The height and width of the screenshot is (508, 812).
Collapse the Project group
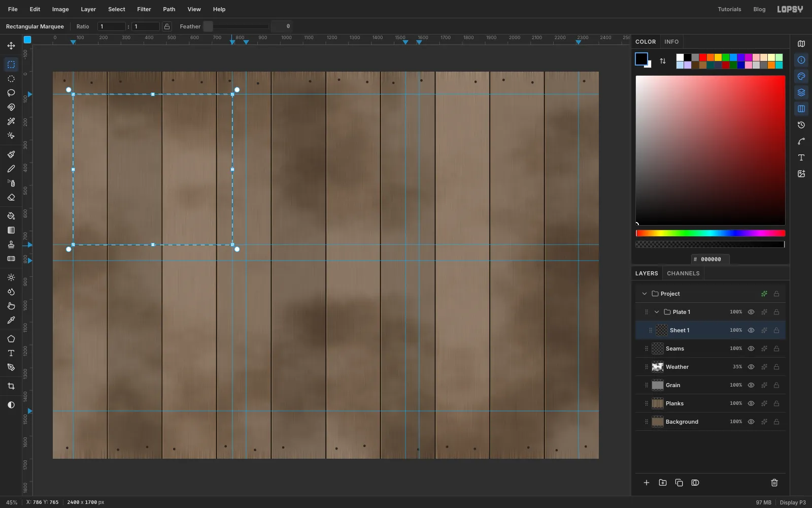[x=645, y=294]
